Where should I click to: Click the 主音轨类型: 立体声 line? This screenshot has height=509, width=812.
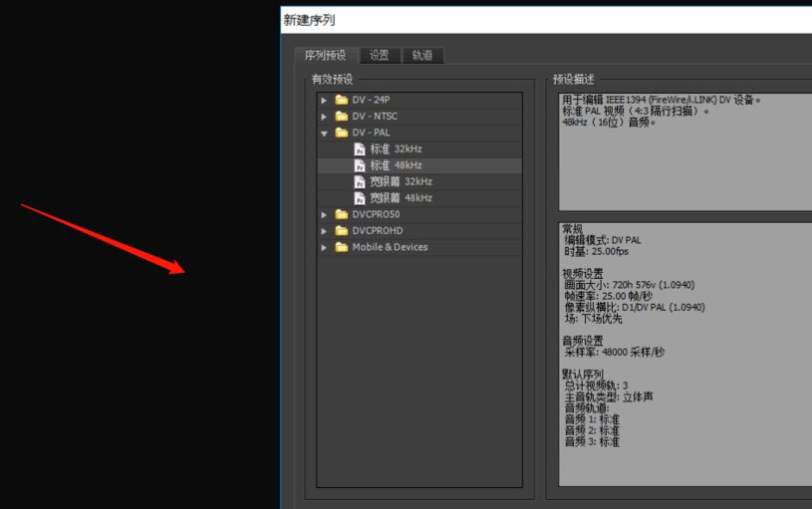609,397
